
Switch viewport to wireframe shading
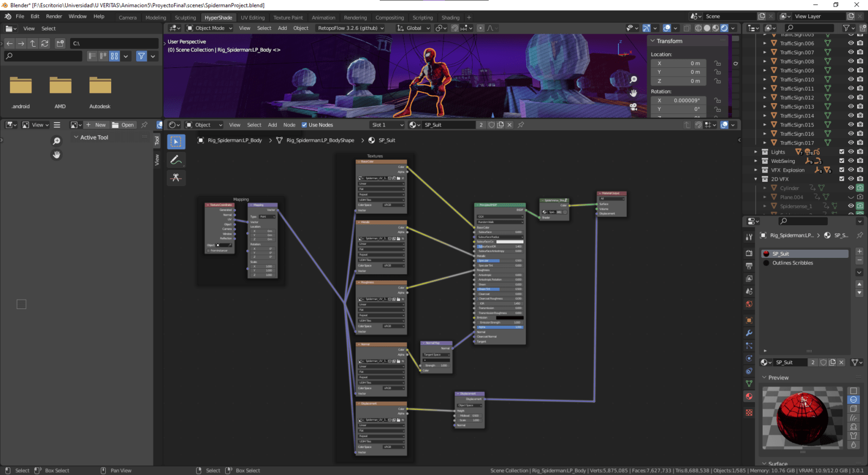point(698,28)
